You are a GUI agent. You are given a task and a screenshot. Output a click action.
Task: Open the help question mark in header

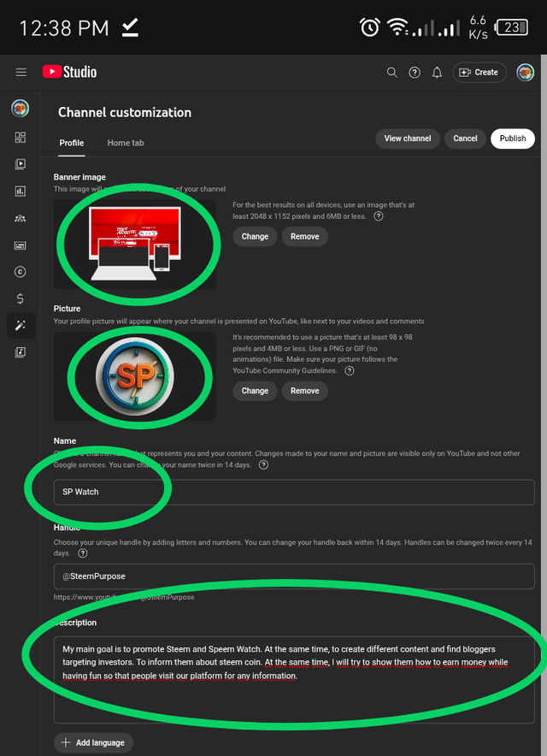415,73
